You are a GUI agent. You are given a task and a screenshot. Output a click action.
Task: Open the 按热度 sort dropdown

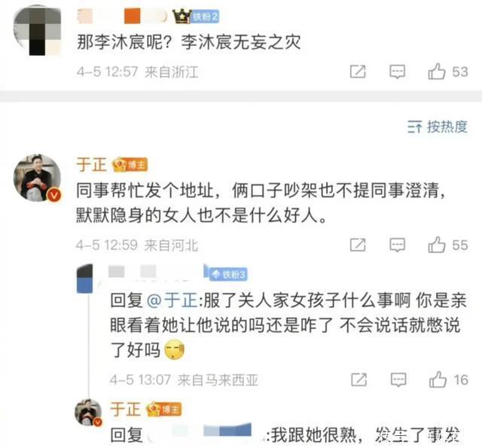point(438,126)
